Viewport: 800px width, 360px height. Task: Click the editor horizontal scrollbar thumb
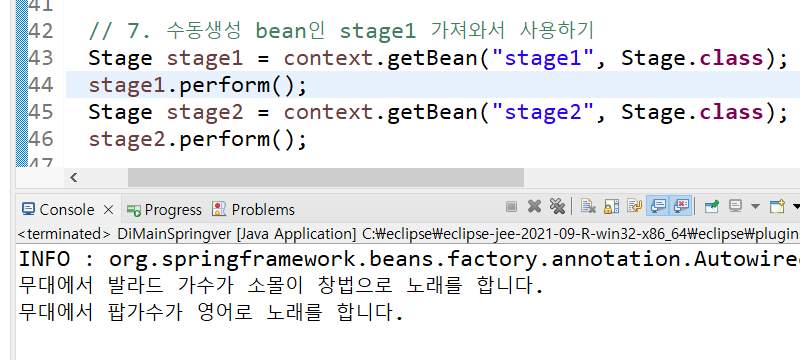tap(326, 177)
